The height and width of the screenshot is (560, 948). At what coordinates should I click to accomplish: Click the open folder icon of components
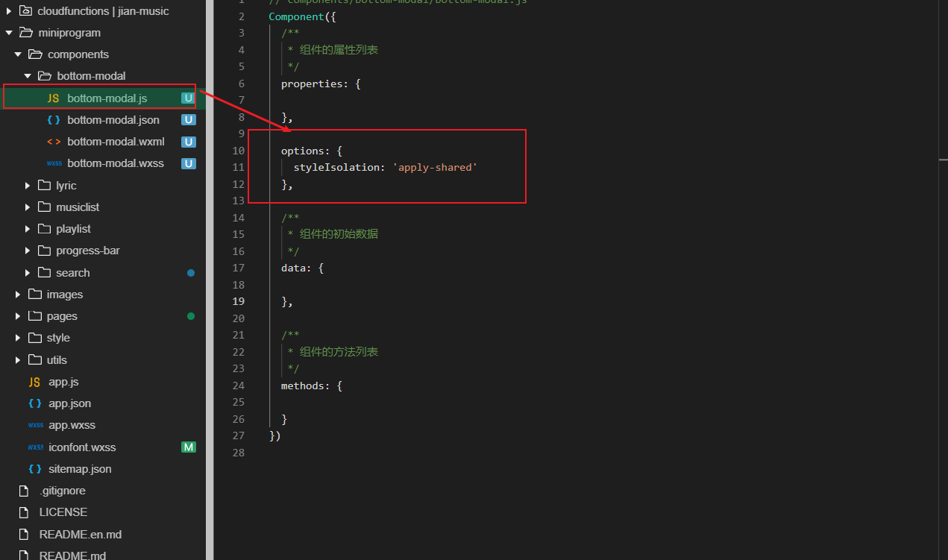(x=35, y=54)
